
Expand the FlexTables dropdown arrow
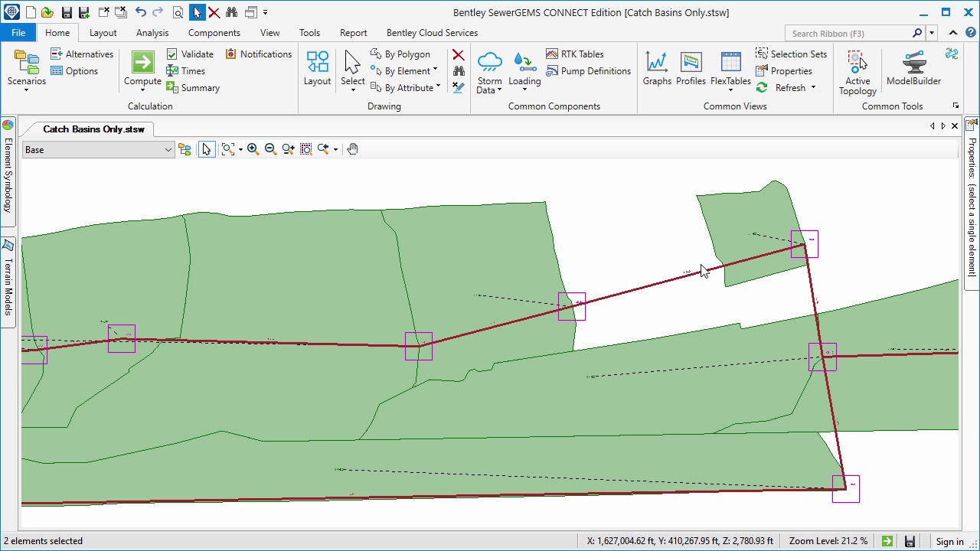(730, 90)
